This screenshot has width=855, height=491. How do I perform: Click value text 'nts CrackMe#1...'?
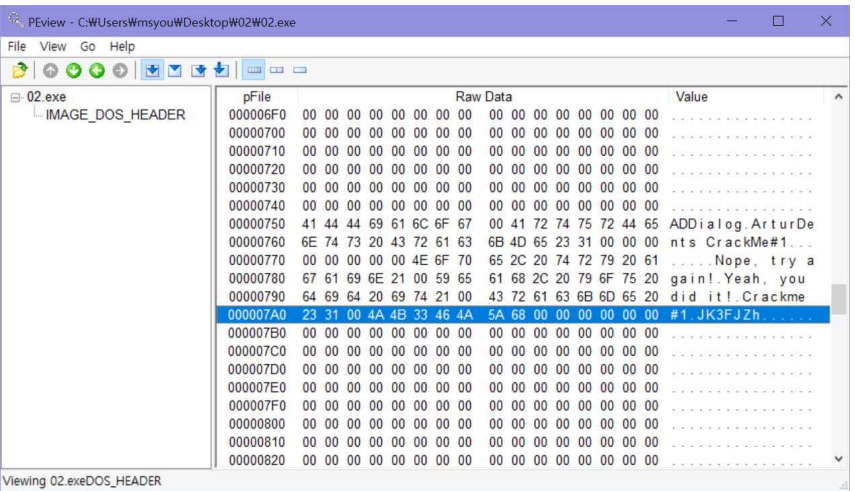click(742, 242)
